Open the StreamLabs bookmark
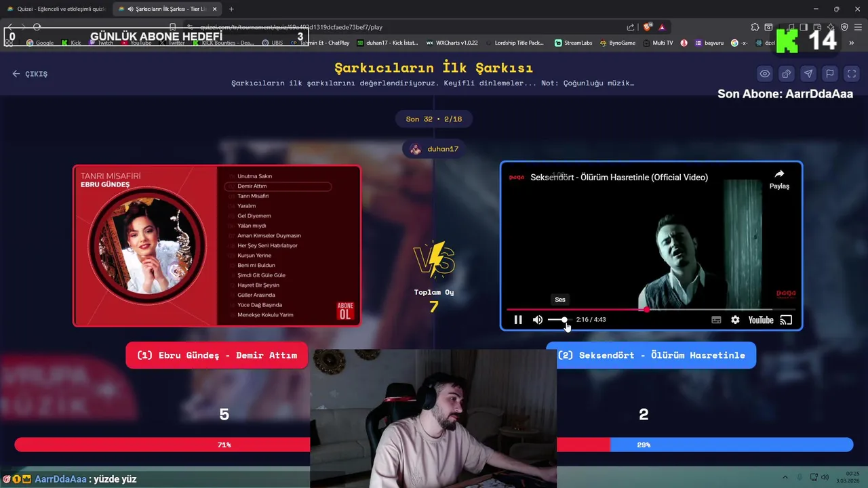 tap(574, 43)
